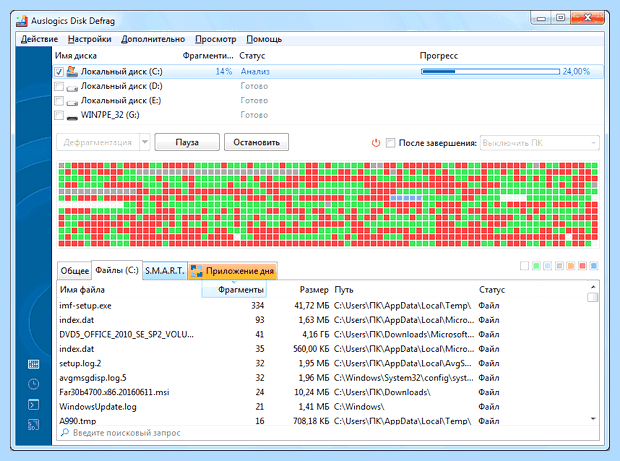Click the Прогресс column header
The height and width of the screenshot is (461, 620).
439,56
